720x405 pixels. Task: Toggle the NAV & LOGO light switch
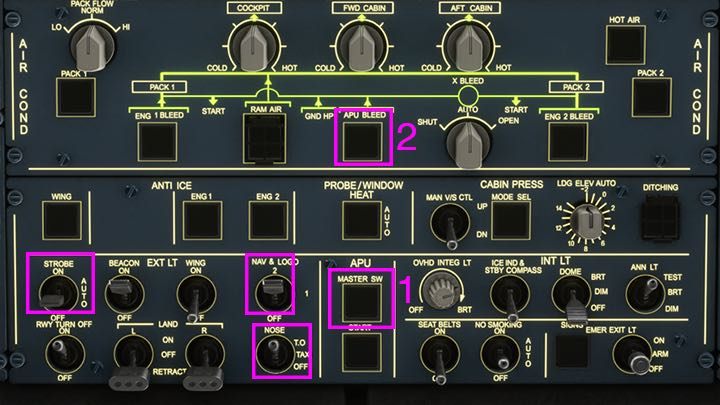tap(265, 293)
